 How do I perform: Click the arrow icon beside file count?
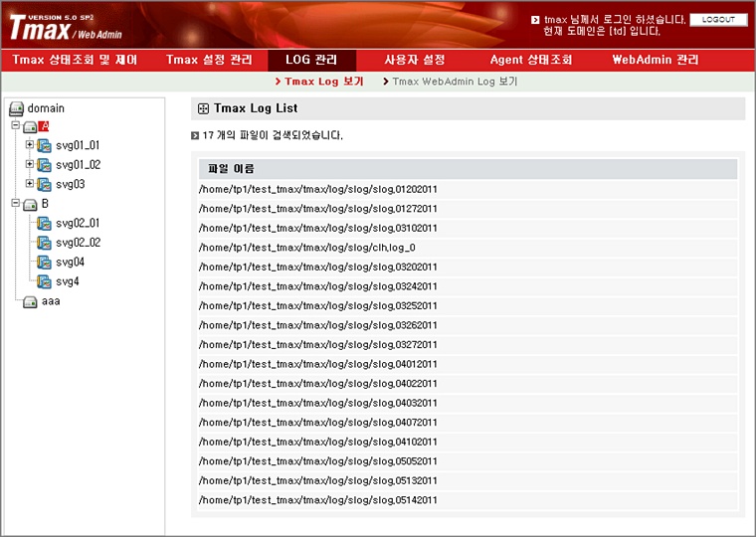pos(195,136)
